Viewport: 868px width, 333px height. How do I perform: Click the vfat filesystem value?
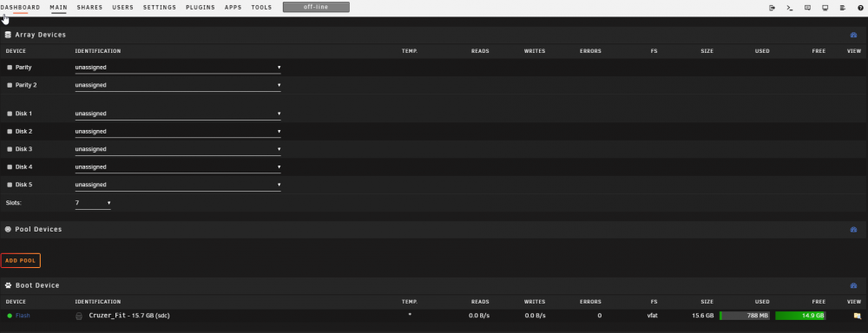(x=652, y=316)
